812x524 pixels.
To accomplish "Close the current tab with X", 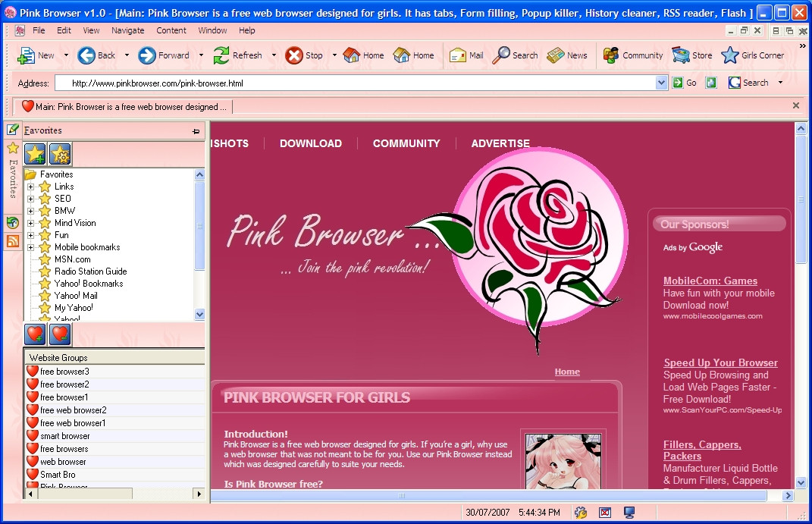I will [x=796, y=105].
